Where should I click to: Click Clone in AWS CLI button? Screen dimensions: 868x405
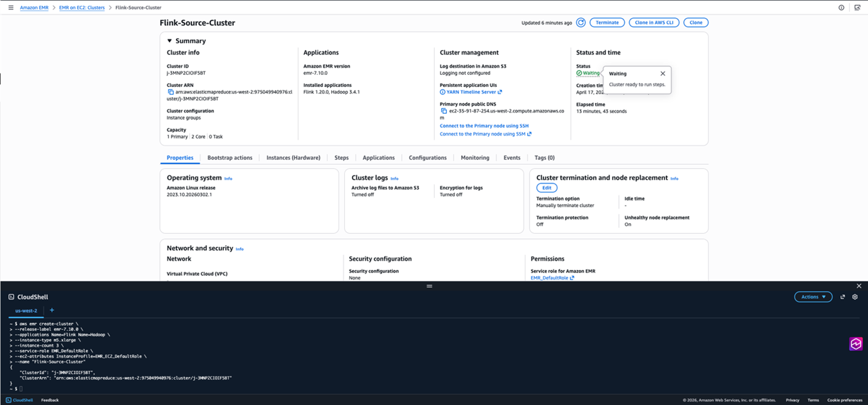pyautogui.click(x=653, y=22)
